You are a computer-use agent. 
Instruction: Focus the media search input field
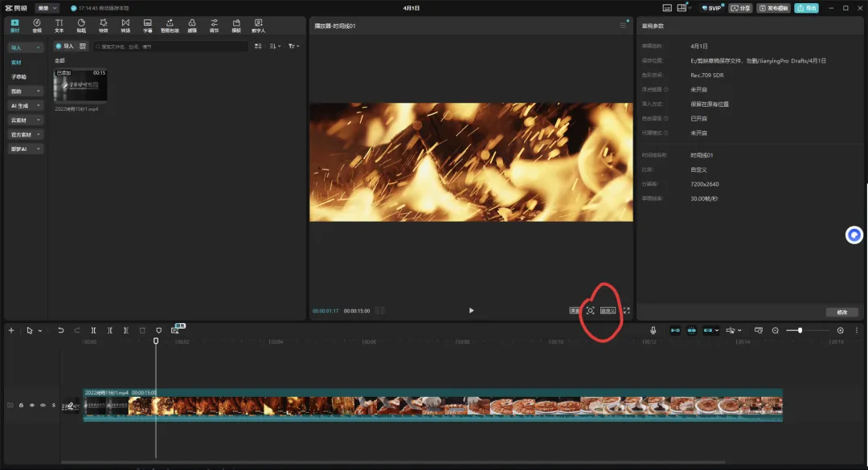(170, 47)
